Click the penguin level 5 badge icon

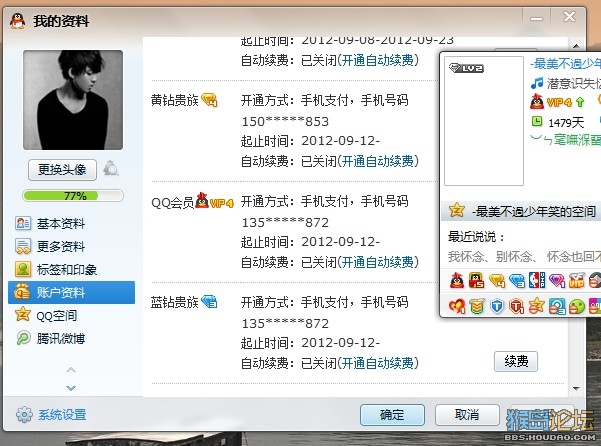coord(476,280)
